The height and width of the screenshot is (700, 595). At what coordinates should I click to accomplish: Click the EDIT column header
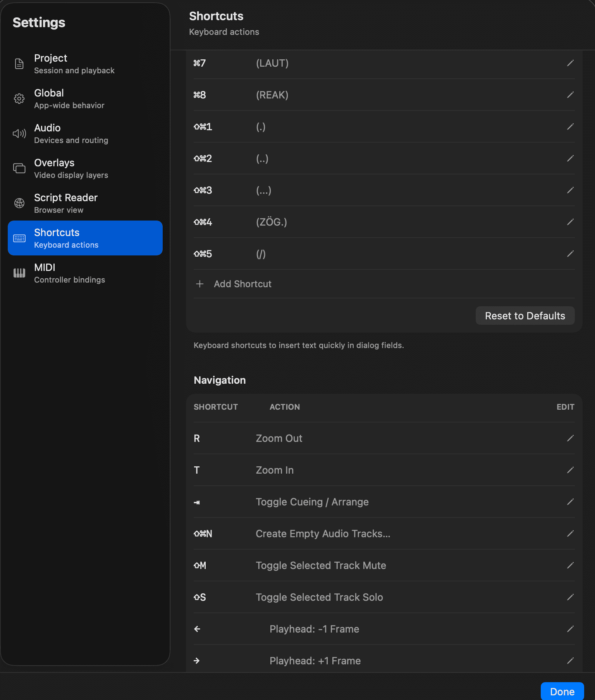[x=566, y=407]
